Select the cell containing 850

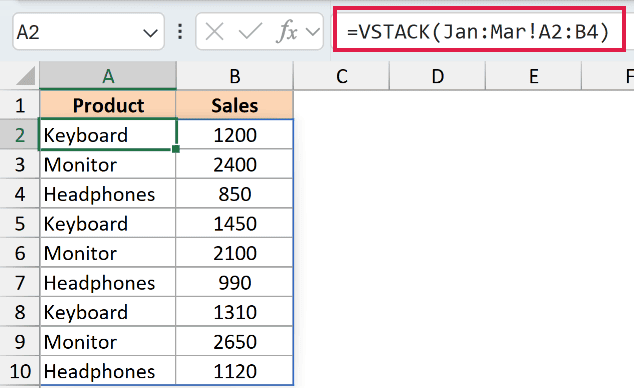click(x=235, y=194)
